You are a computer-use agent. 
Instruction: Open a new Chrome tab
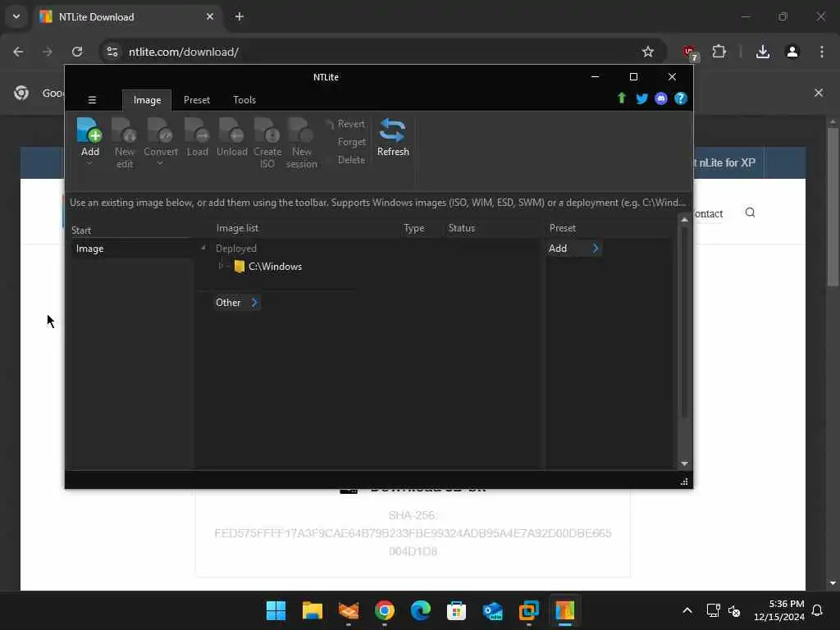[240, 16]
